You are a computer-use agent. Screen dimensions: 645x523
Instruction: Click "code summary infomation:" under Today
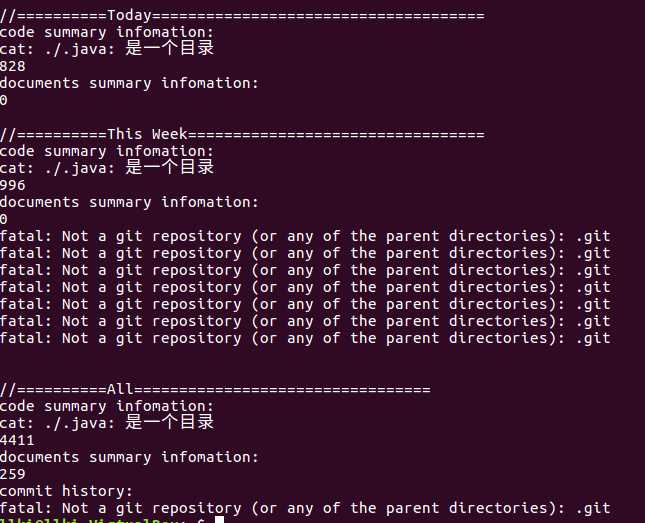107,32
